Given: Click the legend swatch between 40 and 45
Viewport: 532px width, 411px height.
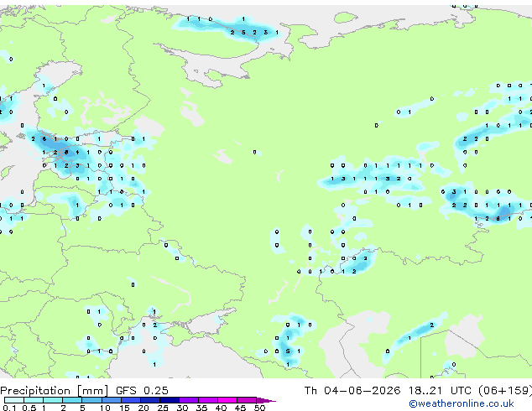Looking at the screenshot, I should (x=227, y=400).
